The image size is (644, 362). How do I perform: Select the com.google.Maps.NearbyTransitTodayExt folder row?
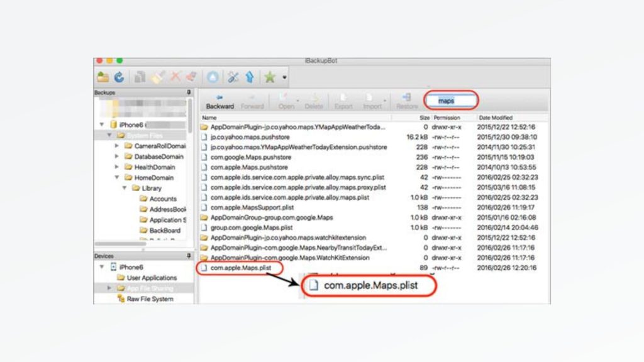click(x=374, y=248)
